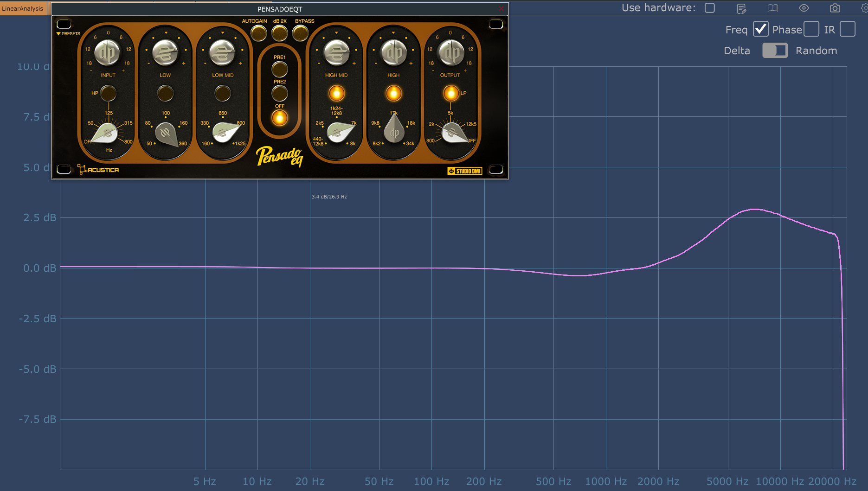The width and height of the screenshot is (868, 491).
Task: Click the 50 Hz axis label
Action: pyautogui.click(x=379, y=481)
